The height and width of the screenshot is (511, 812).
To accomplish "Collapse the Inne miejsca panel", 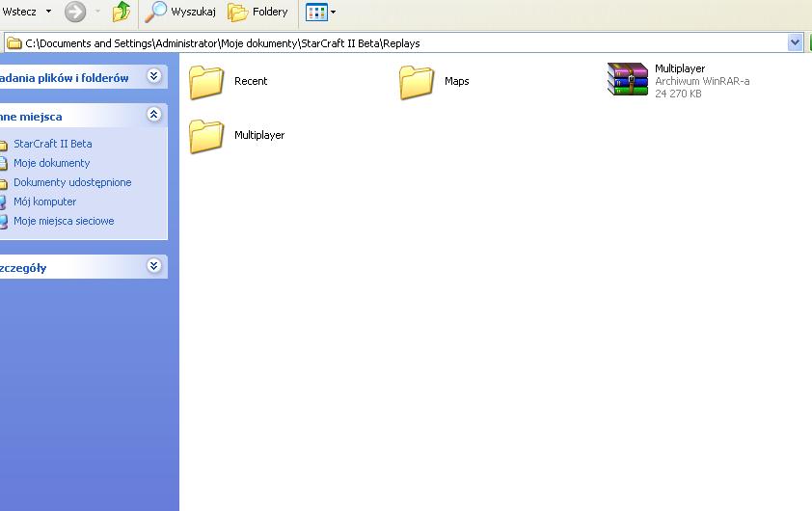I will coord(153,116).
